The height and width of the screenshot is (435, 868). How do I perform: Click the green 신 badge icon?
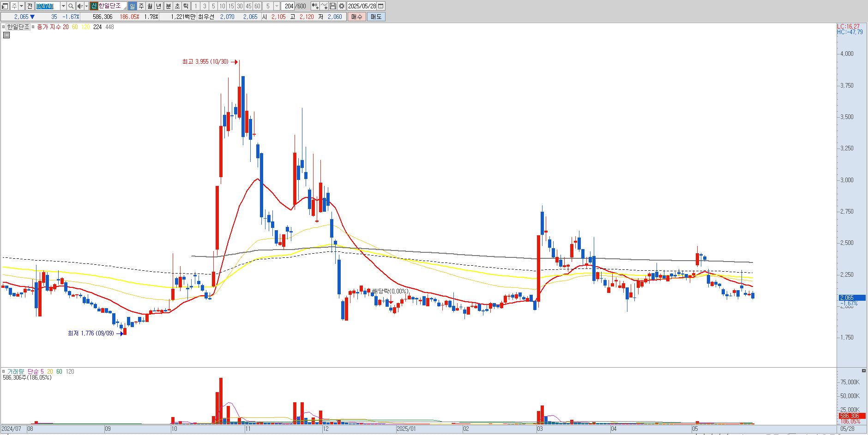[94, 6]
